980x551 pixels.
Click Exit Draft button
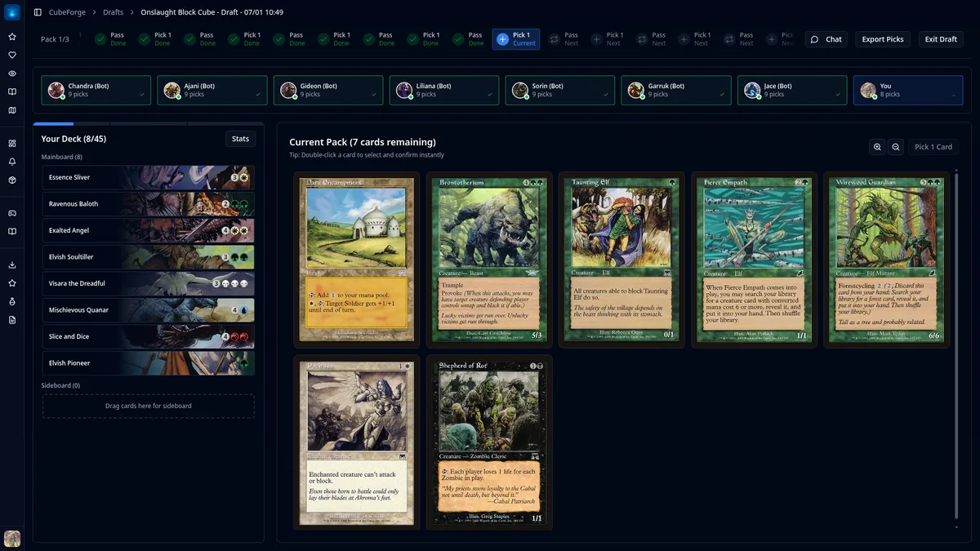pos(941,39)
